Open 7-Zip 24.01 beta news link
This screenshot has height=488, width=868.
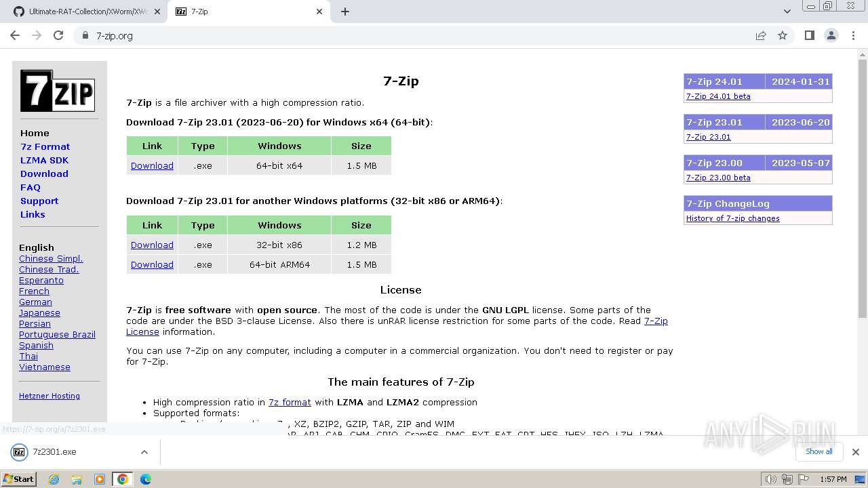(718, 96)
